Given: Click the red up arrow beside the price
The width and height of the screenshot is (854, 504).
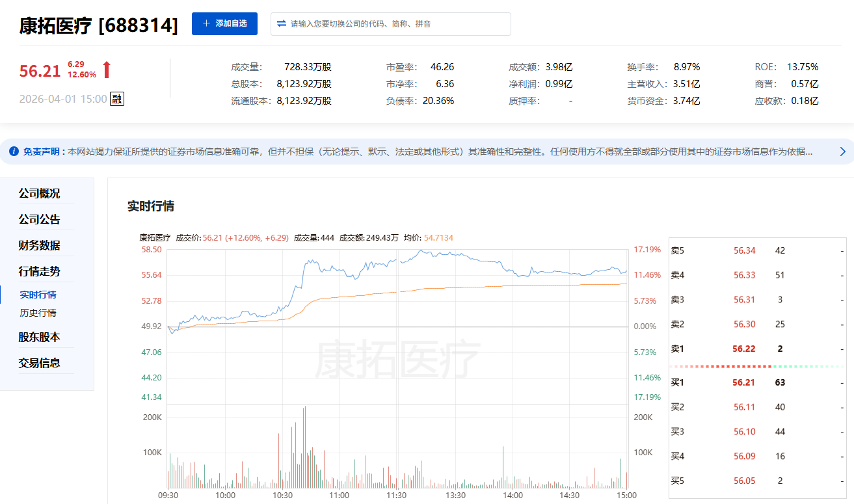Looking at the screenshot, I should (x=107, y=70).
